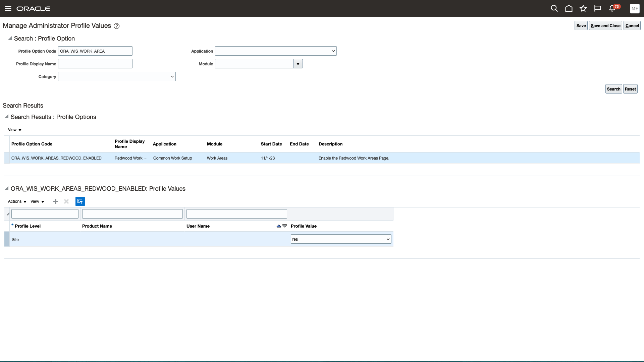
Task: Click the Profile Display Name input field
Action: (x=95, y=64)
